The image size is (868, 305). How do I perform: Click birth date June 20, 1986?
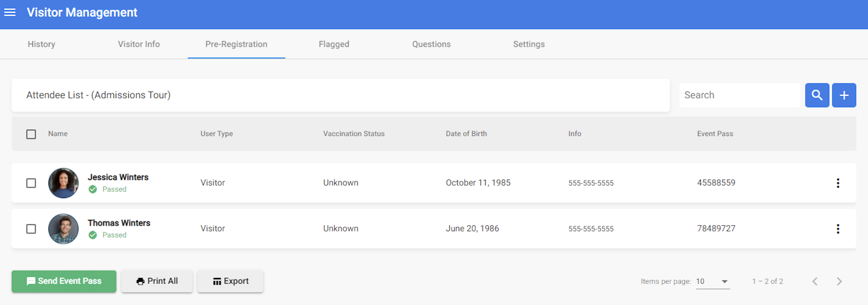(x=472, y=228)
